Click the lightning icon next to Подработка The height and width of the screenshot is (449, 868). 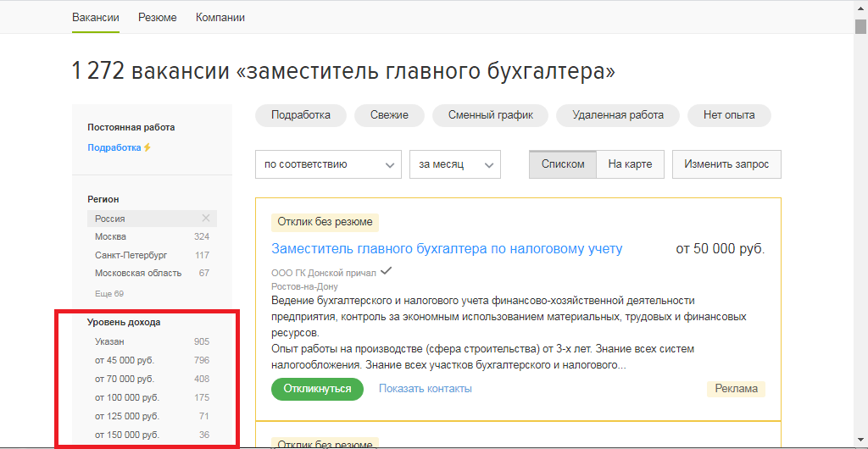point(147,147)
